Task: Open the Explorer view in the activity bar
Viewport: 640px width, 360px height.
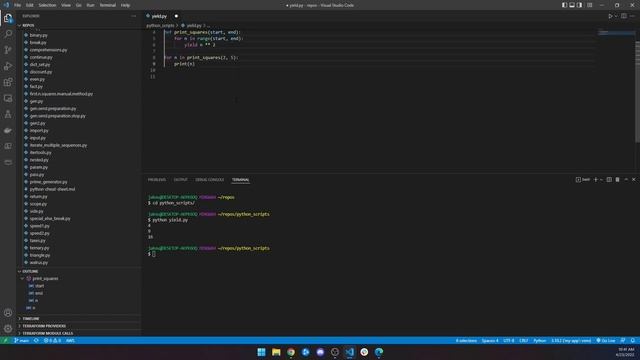Action: point(8,18)
